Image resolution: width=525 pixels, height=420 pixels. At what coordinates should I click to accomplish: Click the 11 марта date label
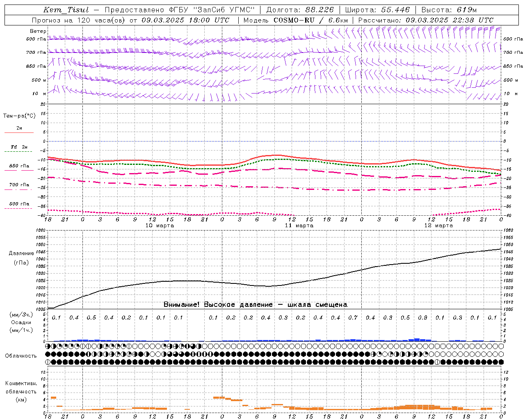point(299,226)
